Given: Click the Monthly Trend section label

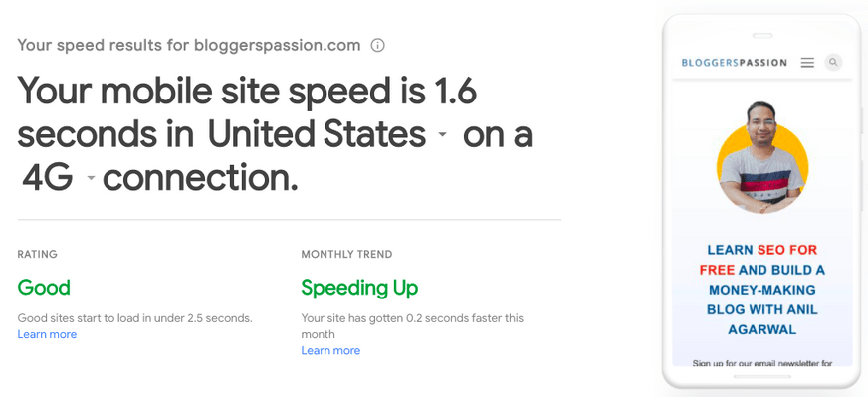Looking at the screenshot, I should point(346,254).
